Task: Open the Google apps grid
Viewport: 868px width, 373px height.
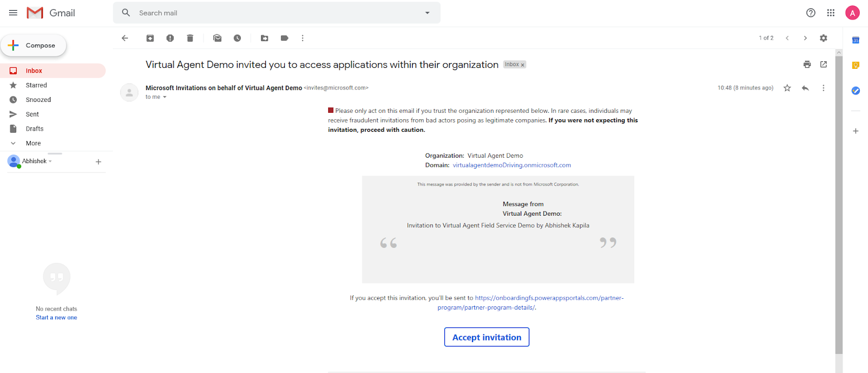Action: tap(831, 12)
